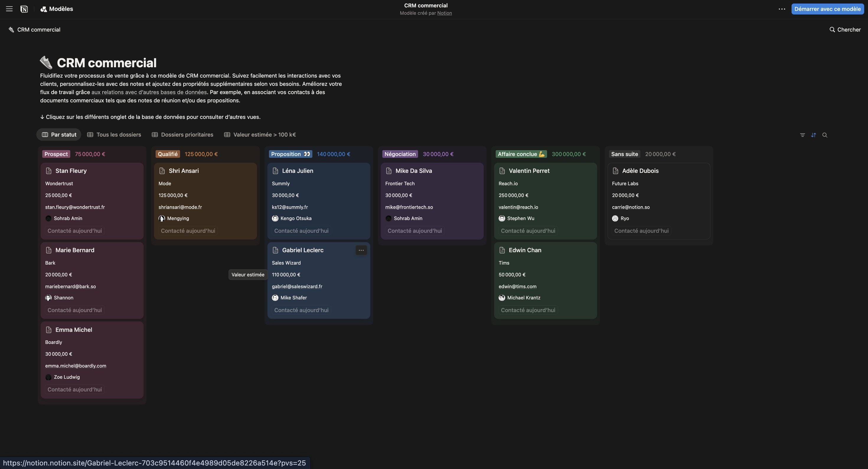Click the Notion logo icon
Image resolution: width=868 pixels, height=469 pixels.
[x=24, y=9]
